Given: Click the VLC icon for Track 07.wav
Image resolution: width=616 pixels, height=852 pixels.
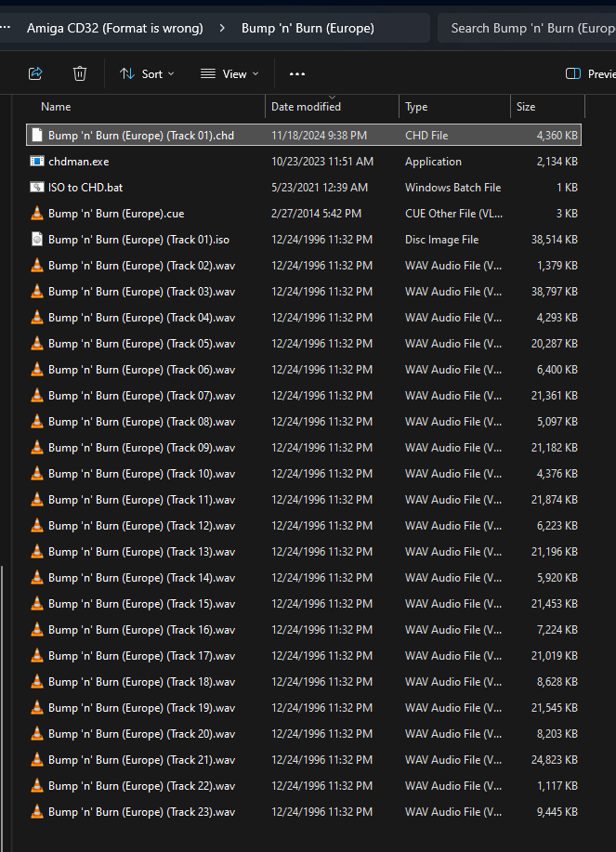Looking at the screenshot, I should (37, 395).
